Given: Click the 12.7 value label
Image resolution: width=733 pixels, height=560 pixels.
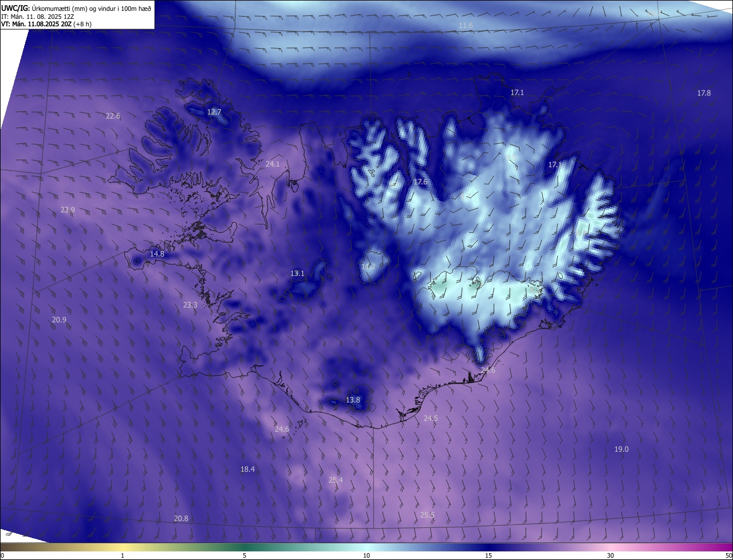Looking at the screenshot, I should (214, 112).
